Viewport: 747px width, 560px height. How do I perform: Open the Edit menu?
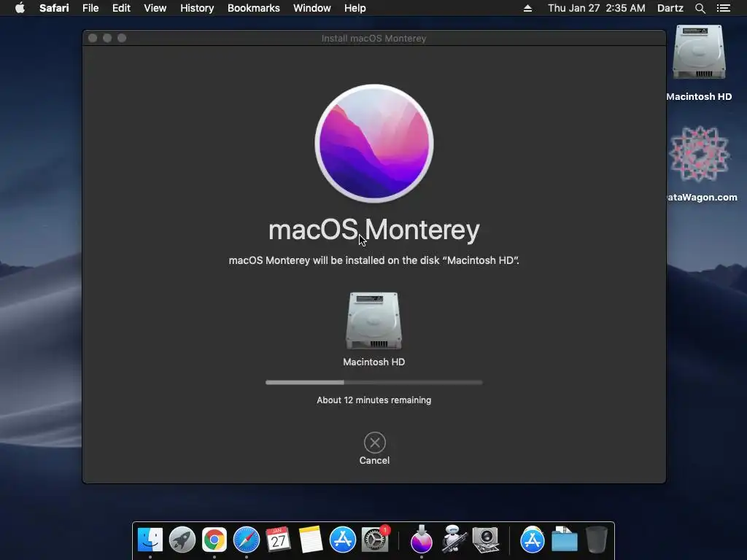tap(121, 8)
